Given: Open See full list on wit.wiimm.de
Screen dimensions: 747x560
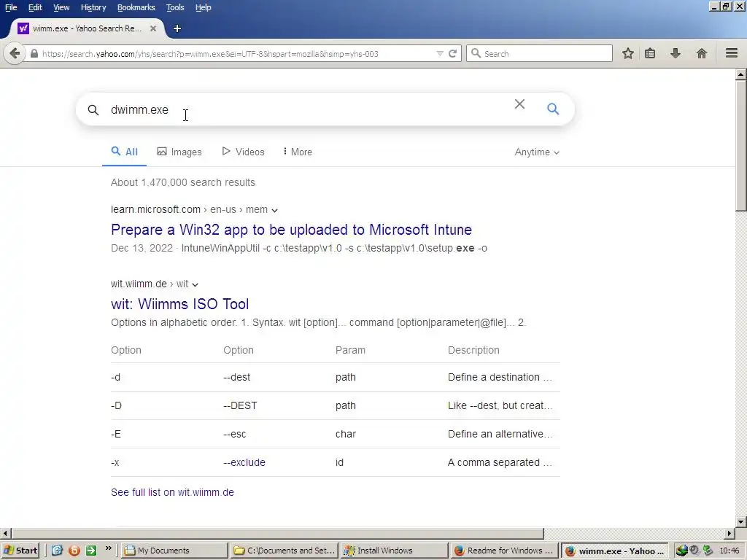Looking at the screenshot, I should (x=172, y=492).
